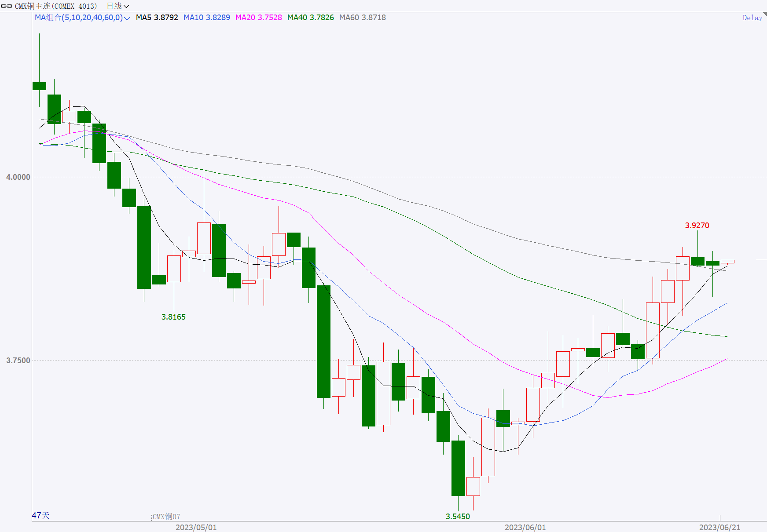
Task: Click the chain link icon beside the contract title
Action: pos(7,6)
